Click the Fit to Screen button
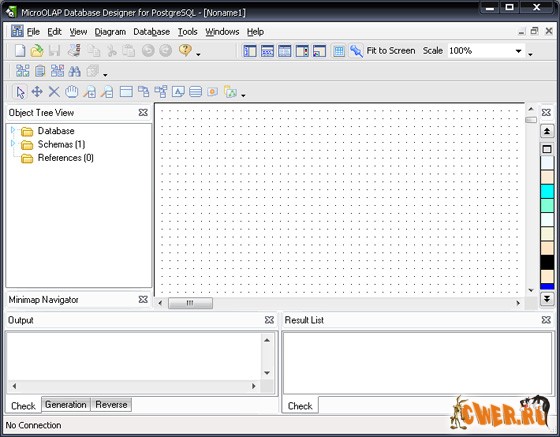 click(x=391, y=51)
